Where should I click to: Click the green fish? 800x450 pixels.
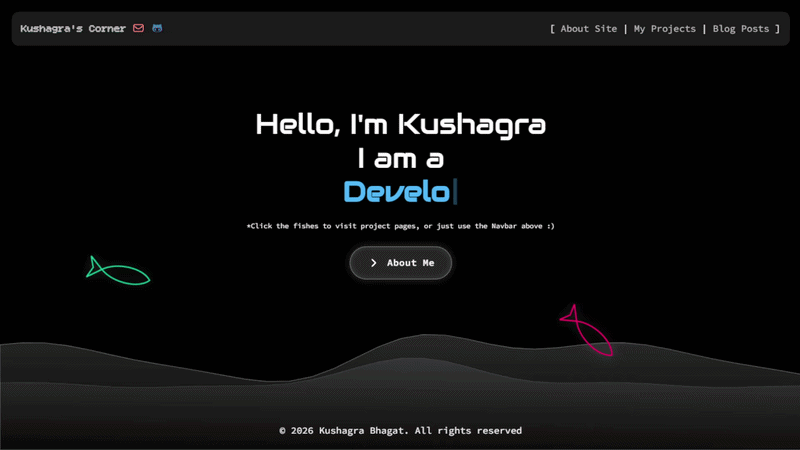118,271
